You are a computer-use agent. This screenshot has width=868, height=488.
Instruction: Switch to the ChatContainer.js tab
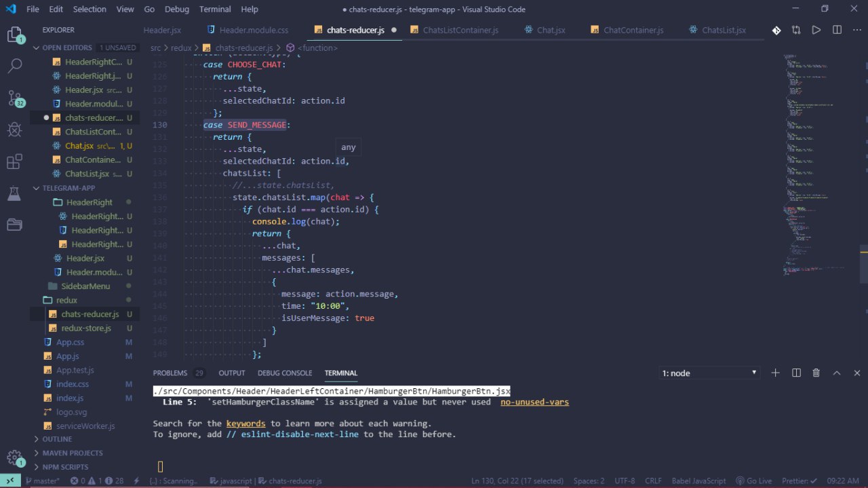point(633,30)
